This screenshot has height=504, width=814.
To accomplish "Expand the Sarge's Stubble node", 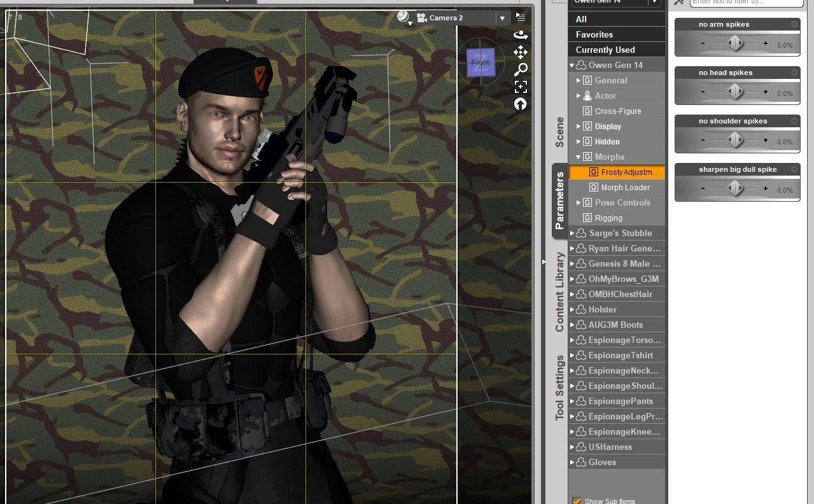I will (x=572, y=233).
